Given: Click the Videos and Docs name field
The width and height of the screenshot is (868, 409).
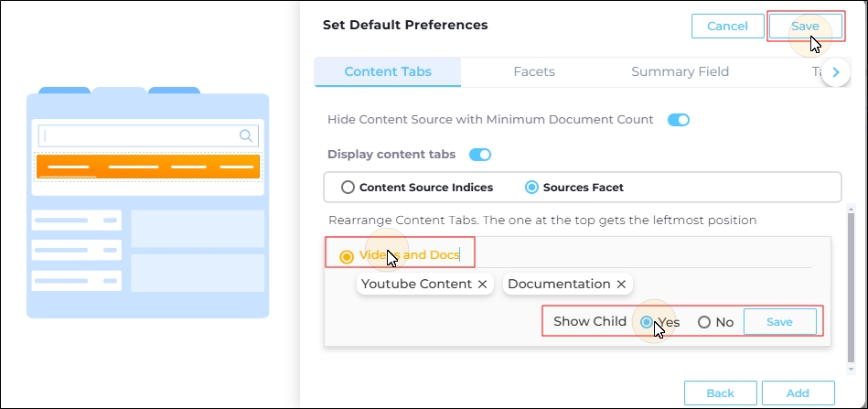Looking at the screenshot, I should click(x=410, y=255).
